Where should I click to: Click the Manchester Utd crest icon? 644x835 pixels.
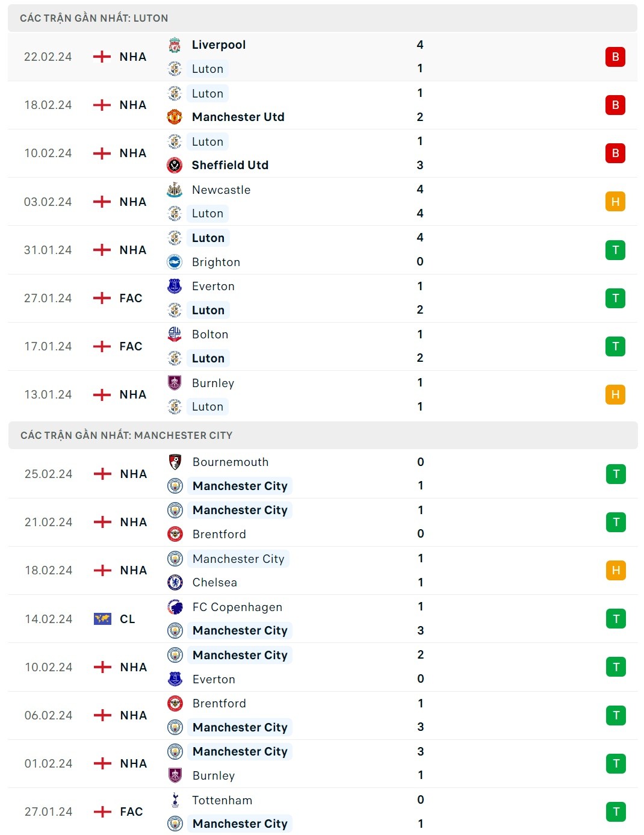(175, 117)
